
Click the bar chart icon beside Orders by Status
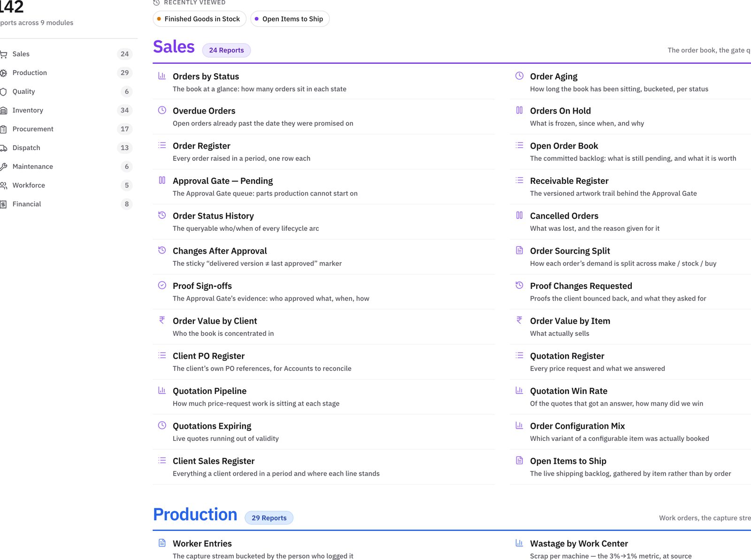tap(162, 76)
